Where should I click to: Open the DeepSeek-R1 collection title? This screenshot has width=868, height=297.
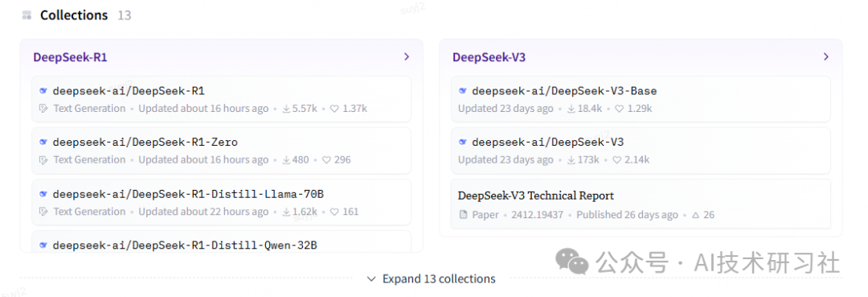click(x=70, y=57)
